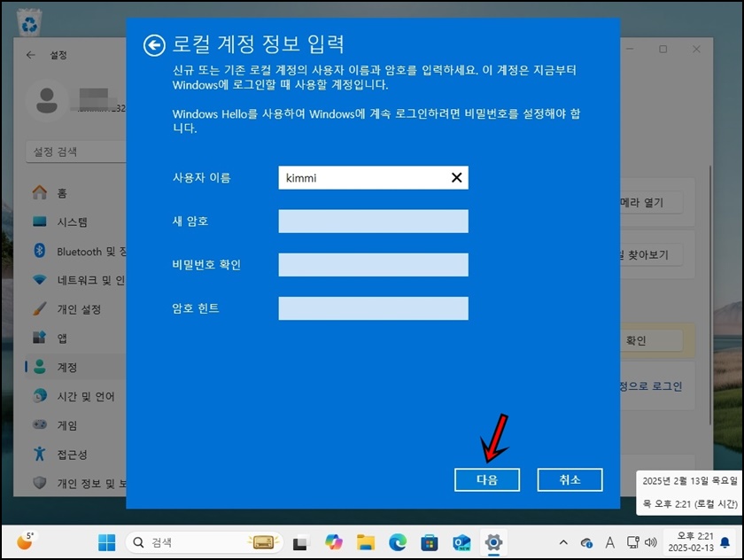Click the 카메라 열기 button in Settings

652,203
